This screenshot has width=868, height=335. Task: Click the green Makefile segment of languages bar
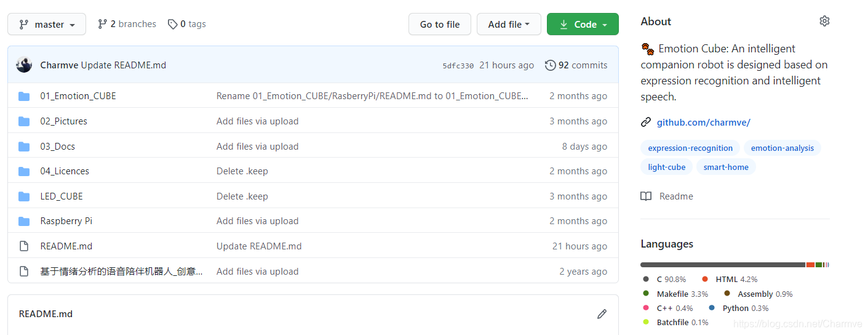tap(819, 265)
